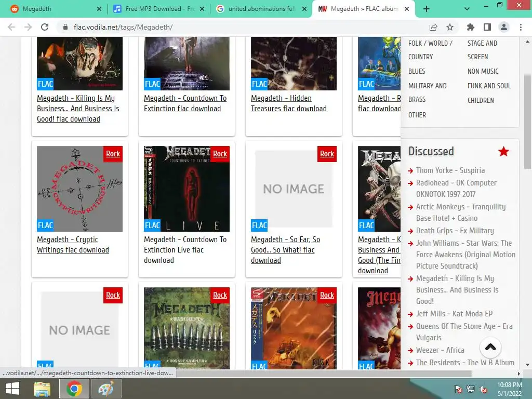Click Rock tag on So Far So Good
532x399 pixels.
pyautogui.click(x=327, y=154)
